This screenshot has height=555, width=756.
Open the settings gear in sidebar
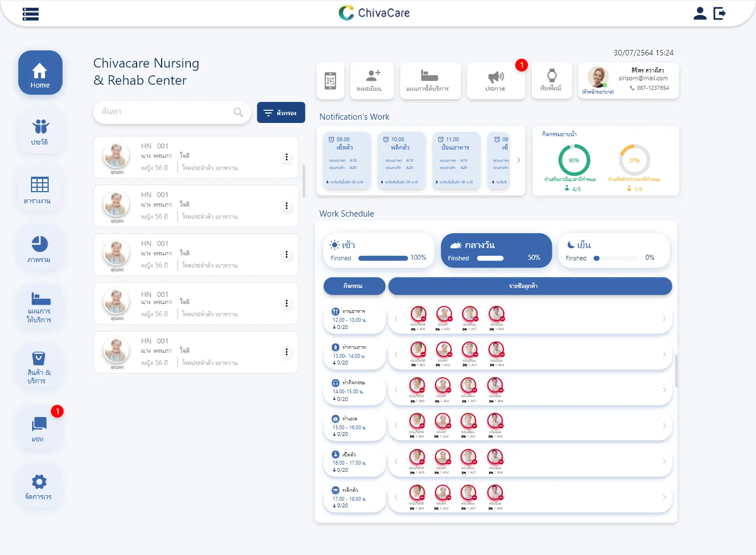[39, 486]
